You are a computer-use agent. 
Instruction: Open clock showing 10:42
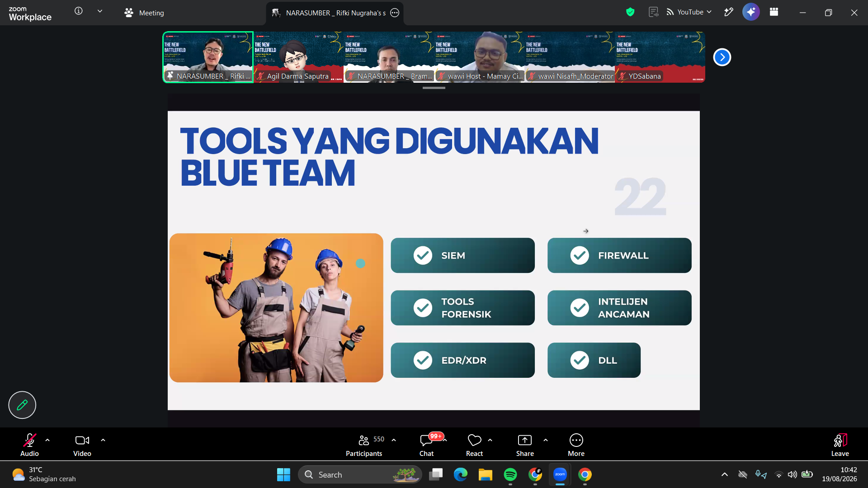pos(840,474)
